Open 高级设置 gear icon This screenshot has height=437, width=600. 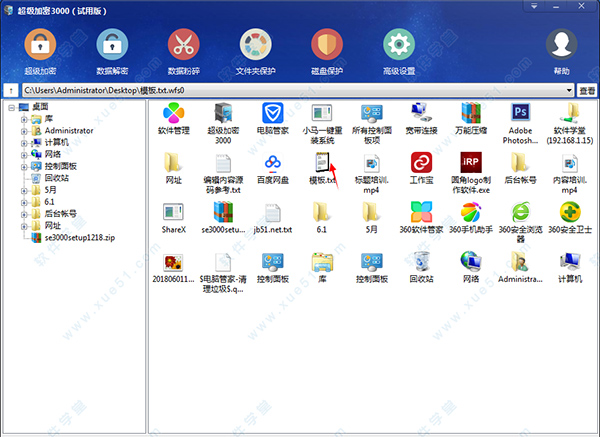tap(399, 46)
